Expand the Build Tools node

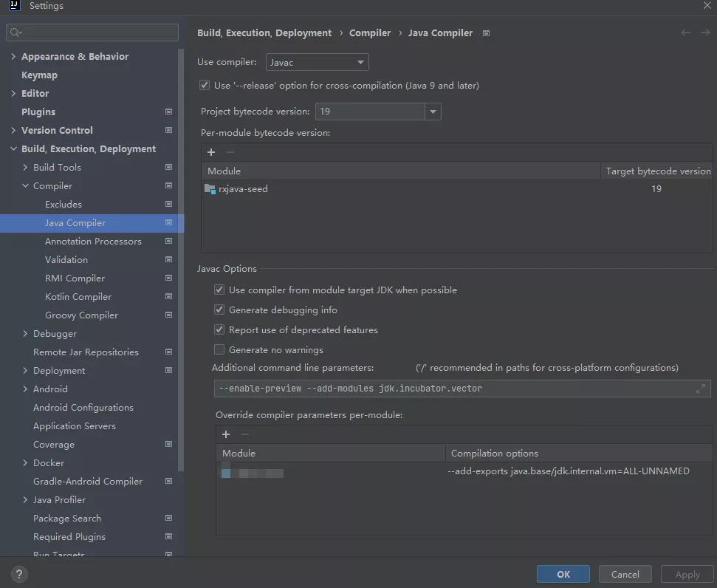25,168
